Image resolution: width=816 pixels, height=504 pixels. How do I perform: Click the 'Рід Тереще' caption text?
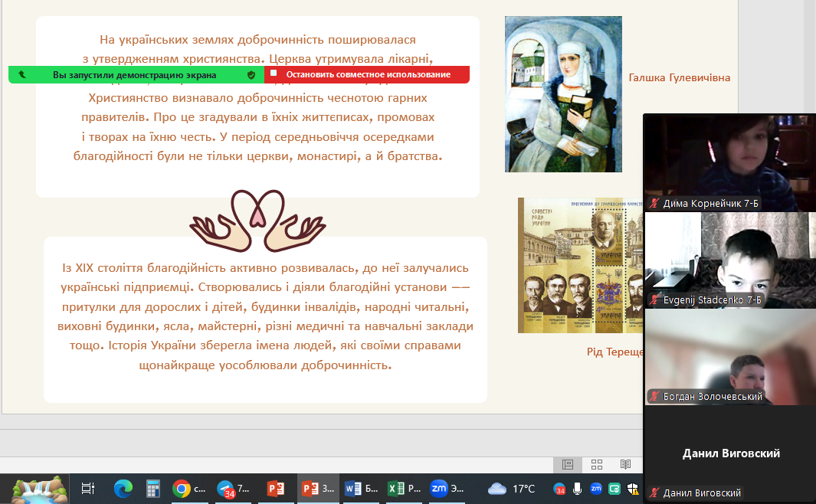[x=615, y=352]
